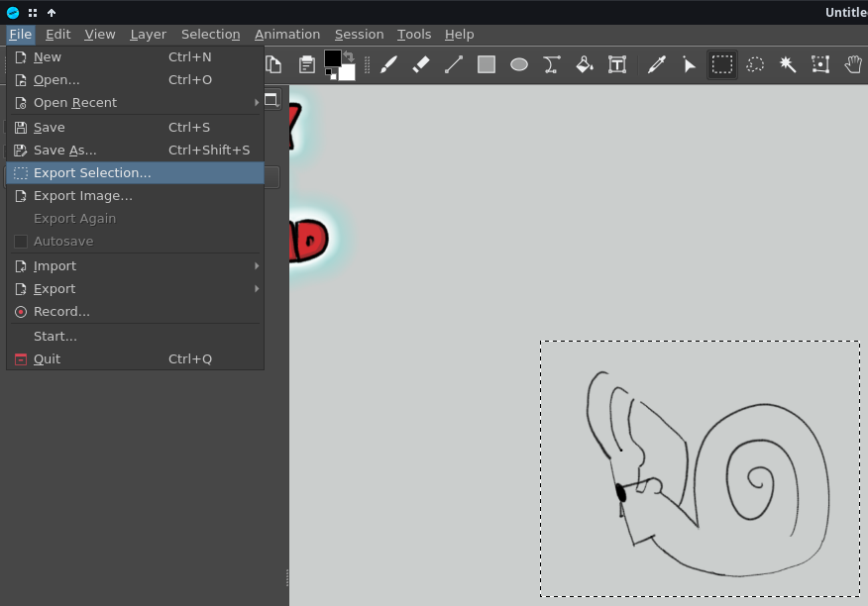Choose Open... from the File menu
The width and height of the screenshot is (868, 606).
coord(135,79)
